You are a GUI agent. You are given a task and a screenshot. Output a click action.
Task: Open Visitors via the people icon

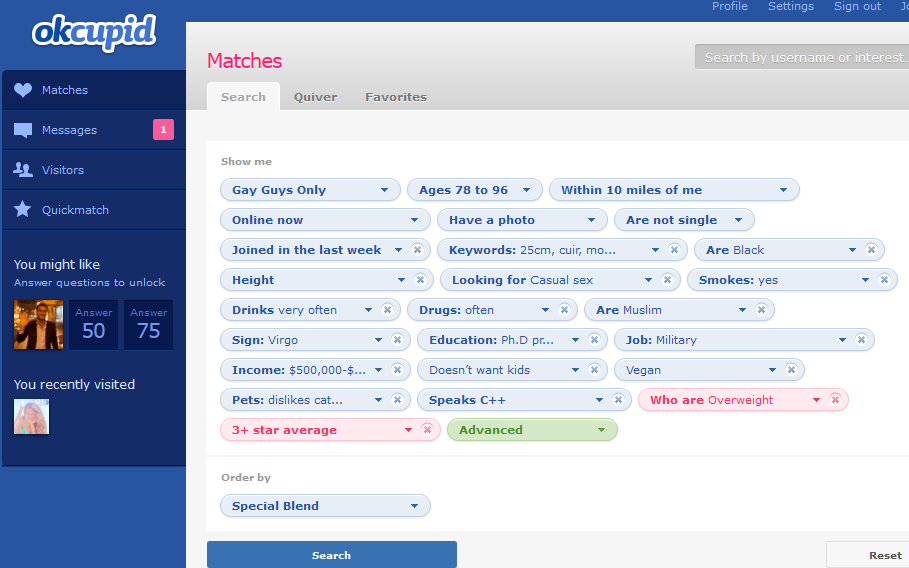23,170
